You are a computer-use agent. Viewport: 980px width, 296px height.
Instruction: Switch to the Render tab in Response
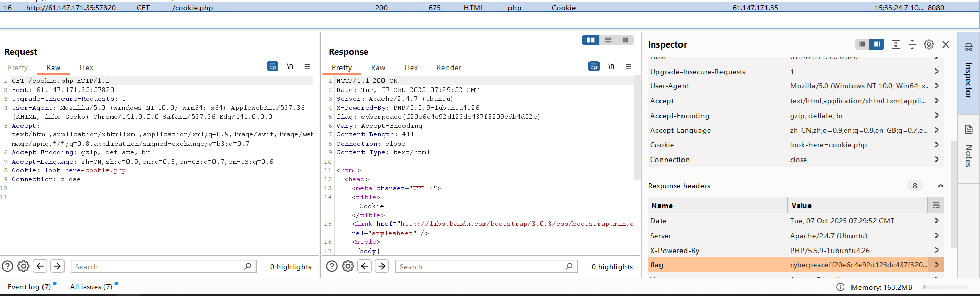(x=449, y=67)
